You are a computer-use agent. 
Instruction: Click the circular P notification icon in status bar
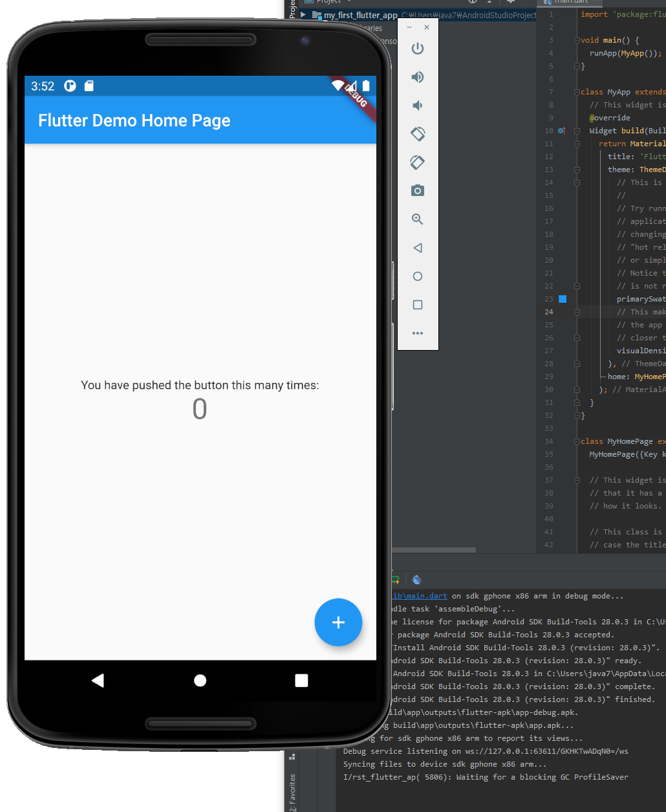pyautogui.click(x=70, y=85)
